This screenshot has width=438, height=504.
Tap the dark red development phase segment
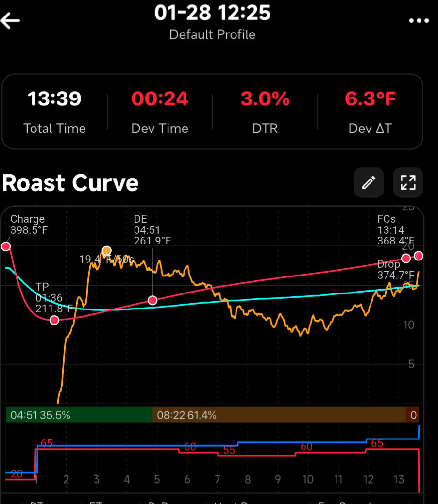pyautogui.click(x=413, y=415)
